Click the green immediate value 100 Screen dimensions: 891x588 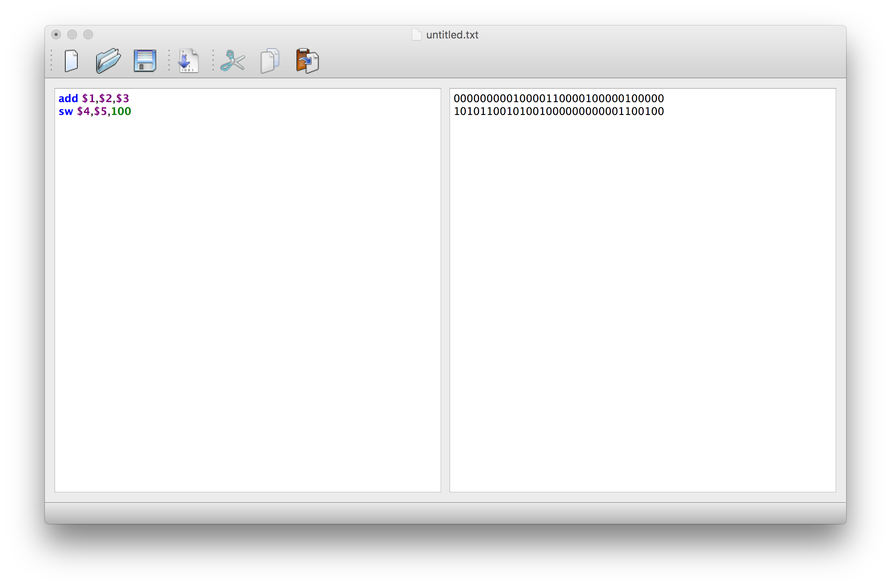121,111
